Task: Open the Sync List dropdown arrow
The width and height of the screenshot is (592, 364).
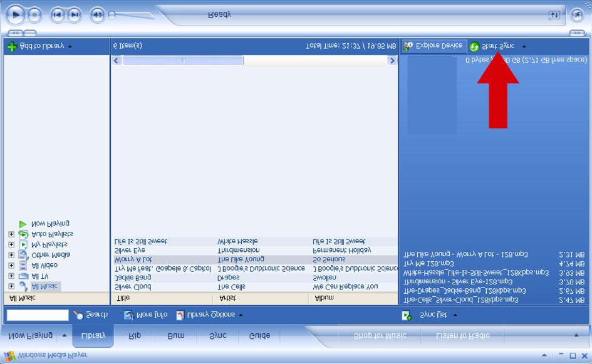Action: tap(455, 315)
